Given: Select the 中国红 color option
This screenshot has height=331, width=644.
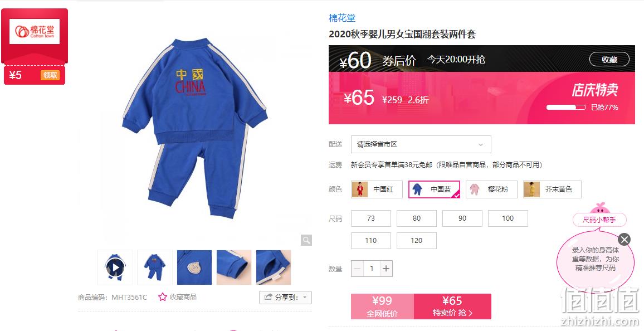Looking at the screenshot, I should 377,189.
